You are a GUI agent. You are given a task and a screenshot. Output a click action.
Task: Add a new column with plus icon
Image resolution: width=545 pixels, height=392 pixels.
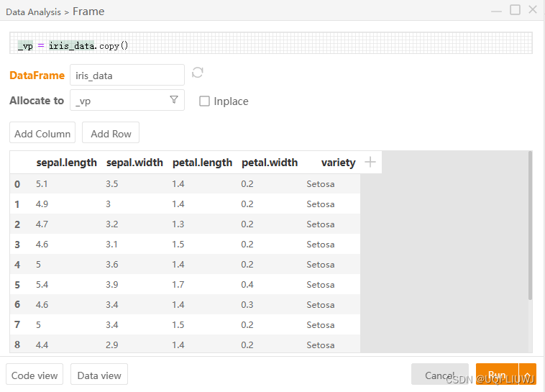coord(370,162)
